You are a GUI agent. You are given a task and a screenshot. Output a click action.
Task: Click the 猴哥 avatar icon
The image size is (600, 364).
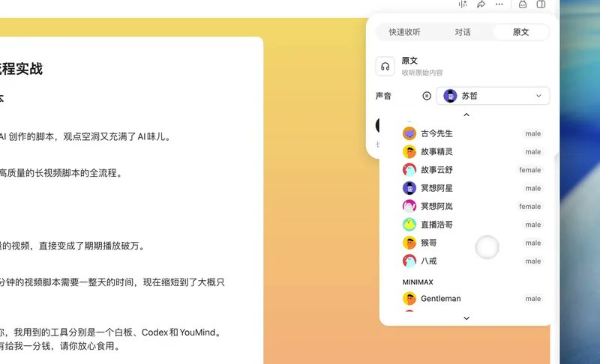[x=409, y=243]
